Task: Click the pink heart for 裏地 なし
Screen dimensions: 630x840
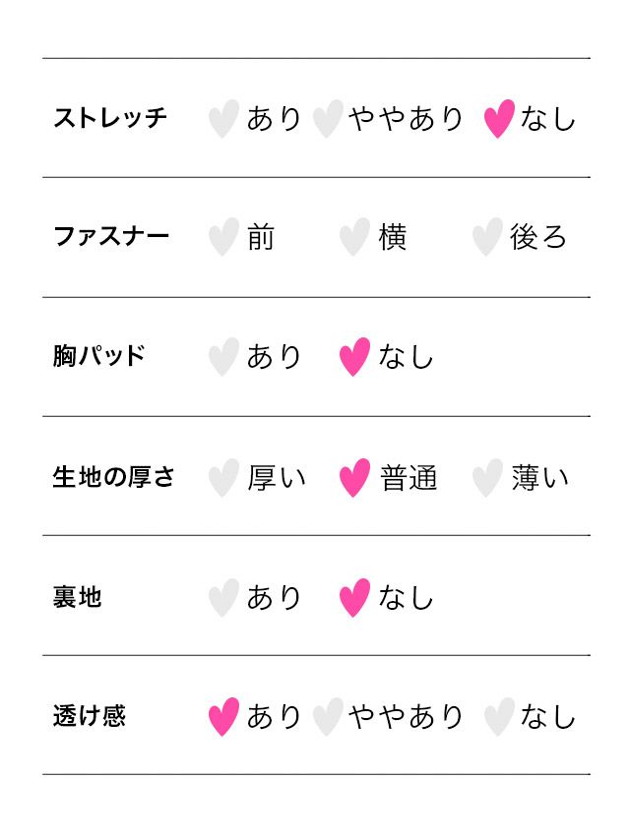Action: pyautogui.click(x=354, y=597)
